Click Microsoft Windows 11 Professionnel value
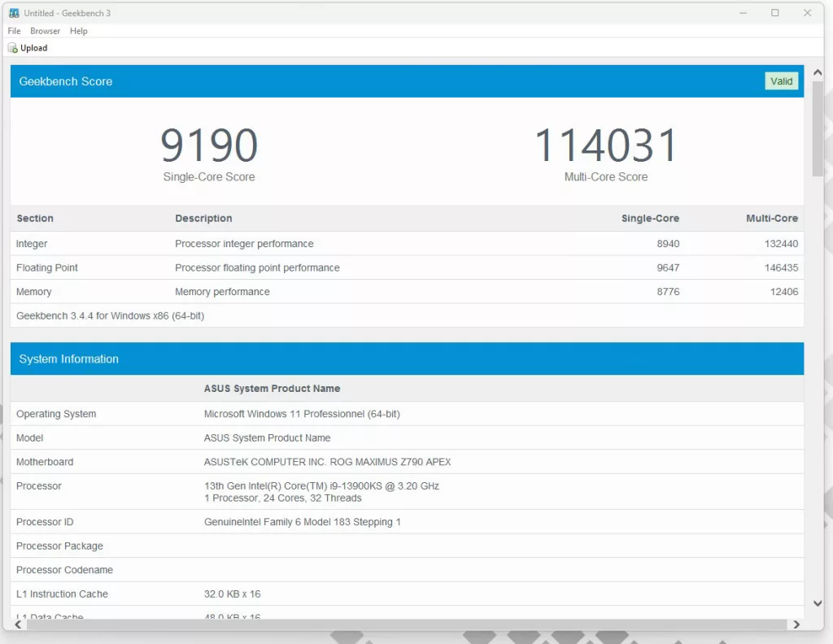Image resolution: width=833 pixels, height=644 pixels. point(302,414)
